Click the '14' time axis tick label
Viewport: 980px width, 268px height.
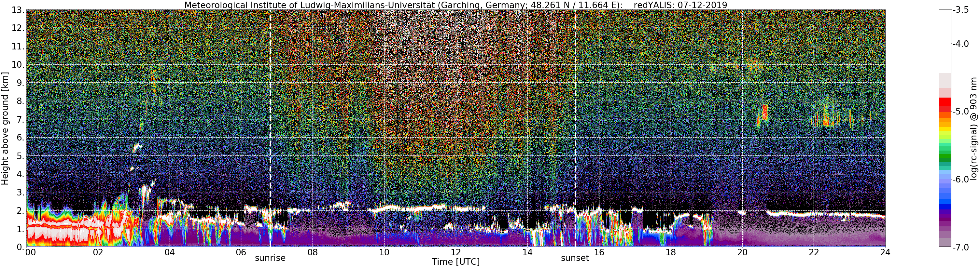tap(527, 252)
